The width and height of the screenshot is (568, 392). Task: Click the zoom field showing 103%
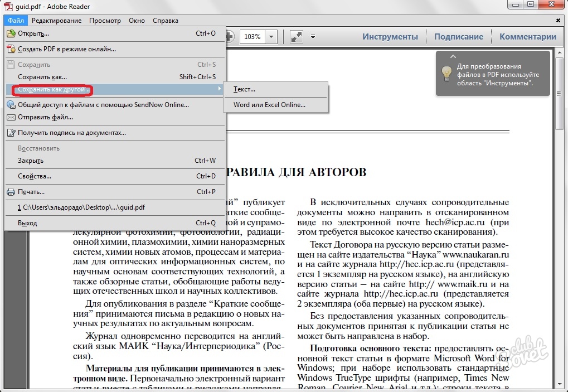tap(253, 37)
